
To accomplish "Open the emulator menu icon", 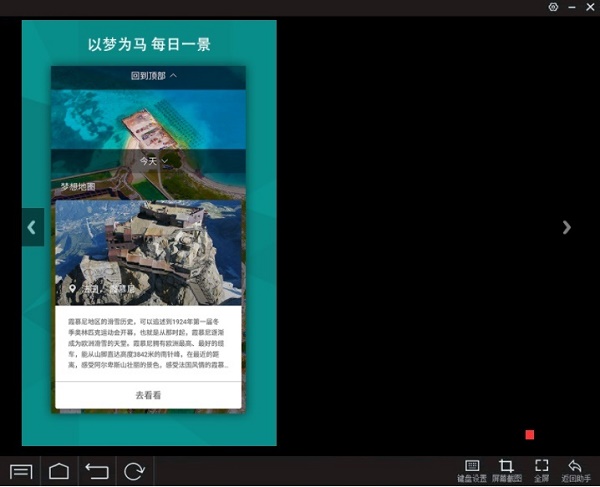I will (x=22, y=471).
